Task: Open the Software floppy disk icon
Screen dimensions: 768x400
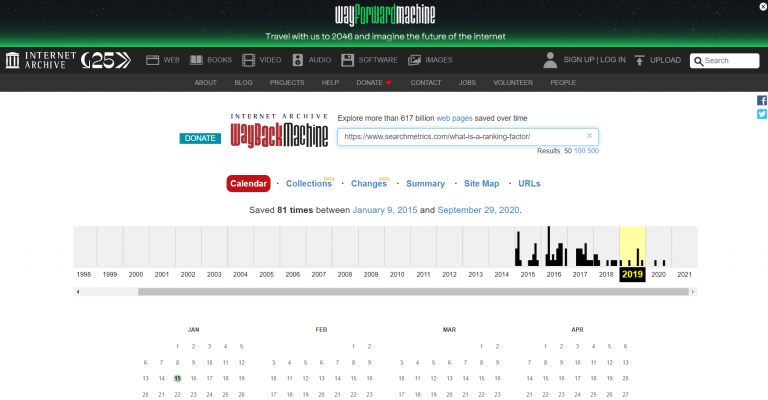Action: 347,60
